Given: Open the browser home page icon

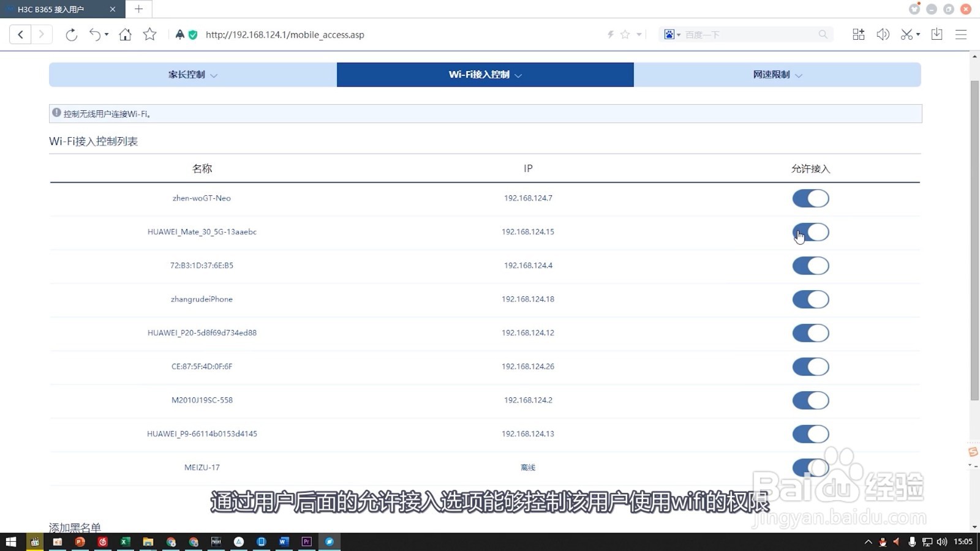Looking at the screenshot, I should coord(125,34).
